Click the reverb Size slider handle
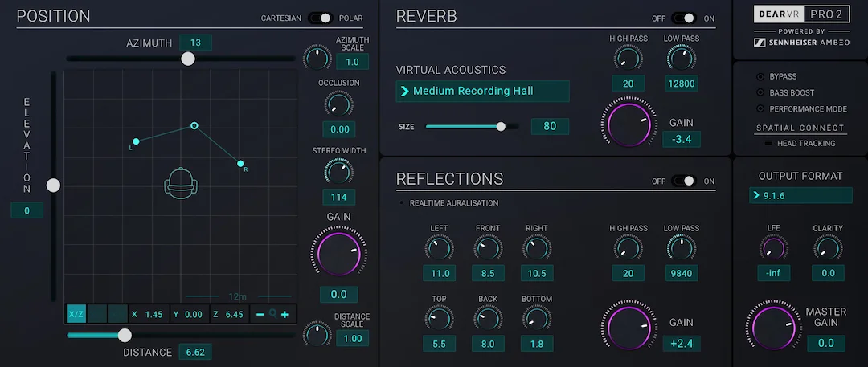Image resolution: width=868 pixels, height=367 pixels. click(501, 127)
